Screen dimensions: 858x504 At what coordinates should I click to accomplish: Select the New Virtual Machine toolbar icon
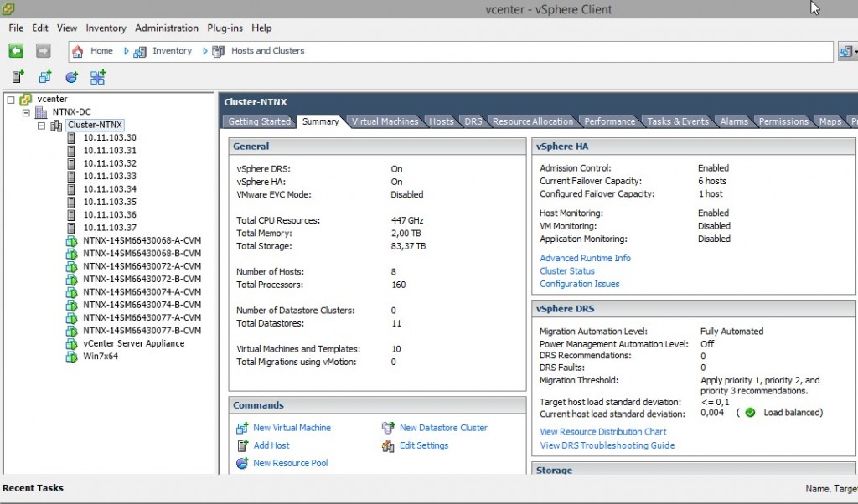pos(240,428)
